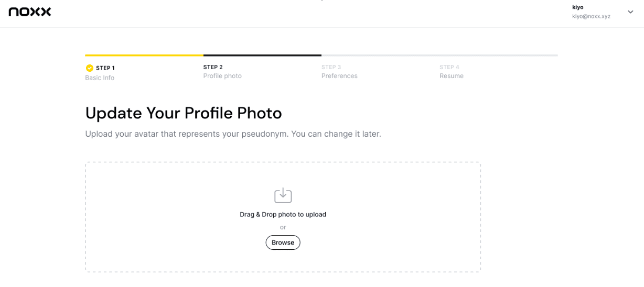Click the STEP 3 label

331,67
